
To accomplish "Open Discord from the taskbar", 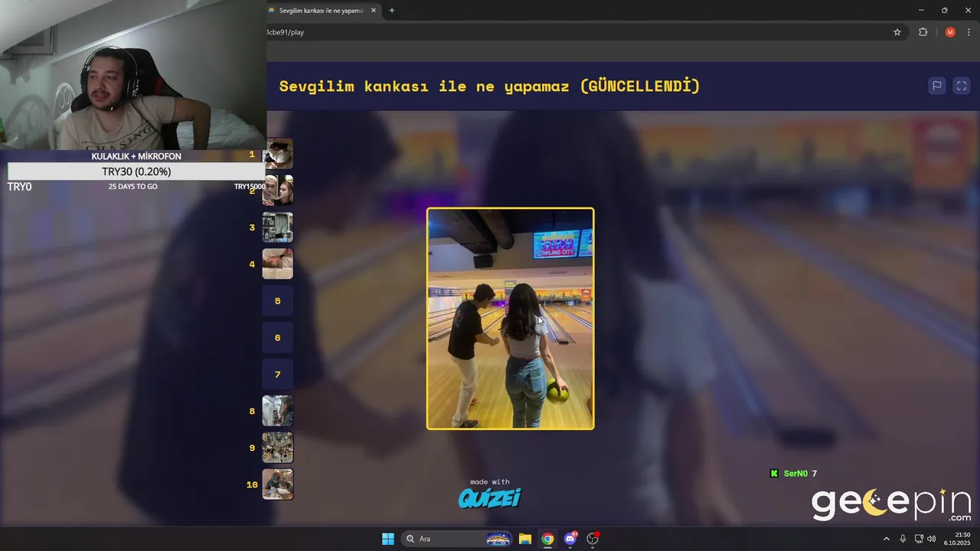I will [x=570, y=539].
